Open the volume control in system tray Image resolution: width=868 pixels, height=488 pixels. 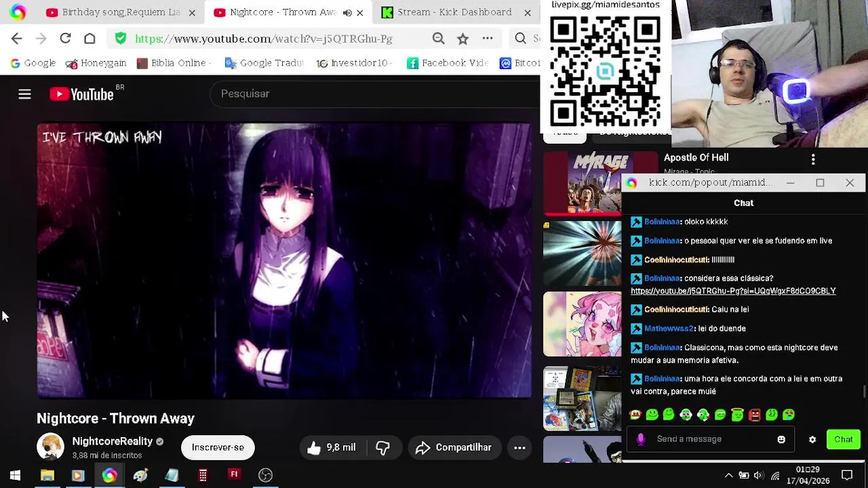pos(758,475)
